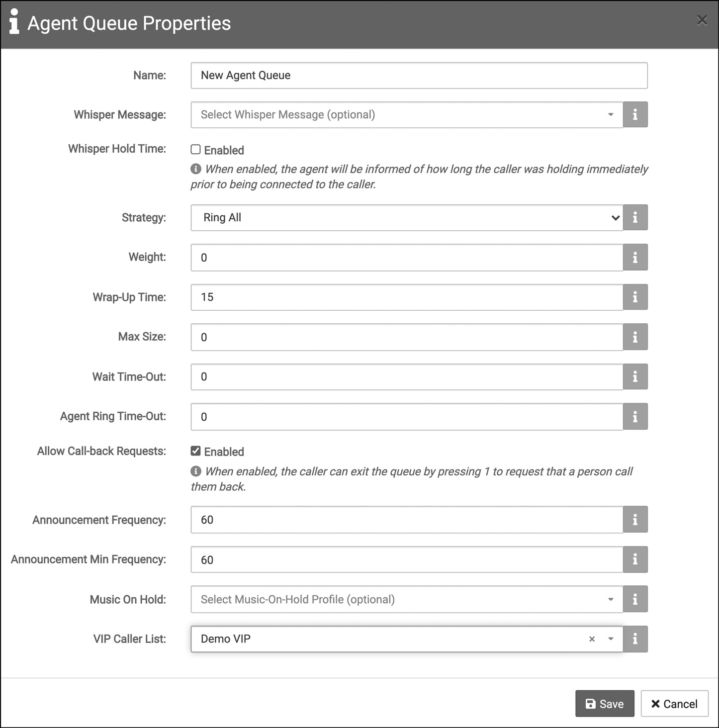Viewport: 719px width, 728px height.
Task: Open the Max Size help info
Action: (635, 337)
